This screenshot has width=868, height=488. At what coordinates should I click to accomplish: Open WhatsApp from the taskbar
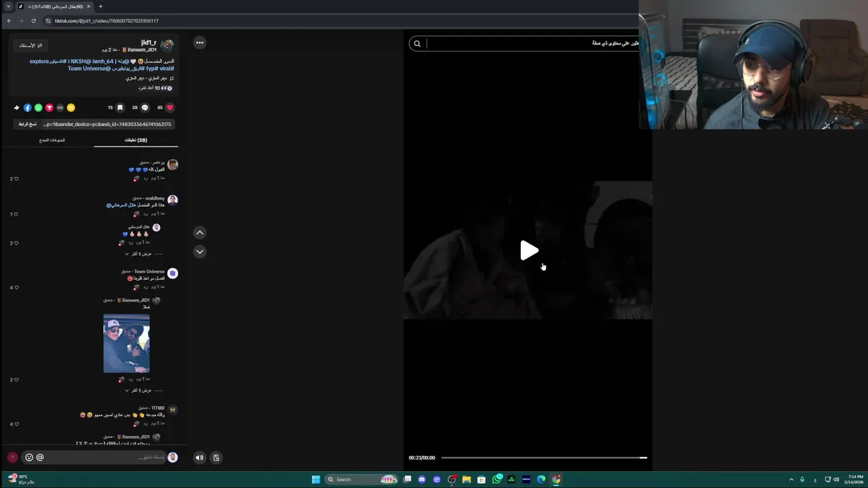(496, 479)
